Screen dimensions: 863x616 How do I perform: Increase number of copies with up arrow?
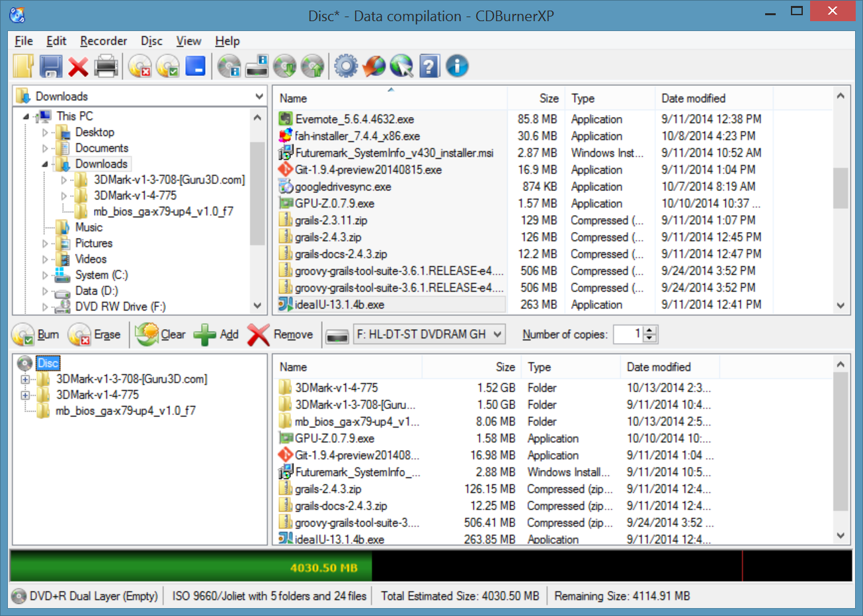click(x=650, y=330)
